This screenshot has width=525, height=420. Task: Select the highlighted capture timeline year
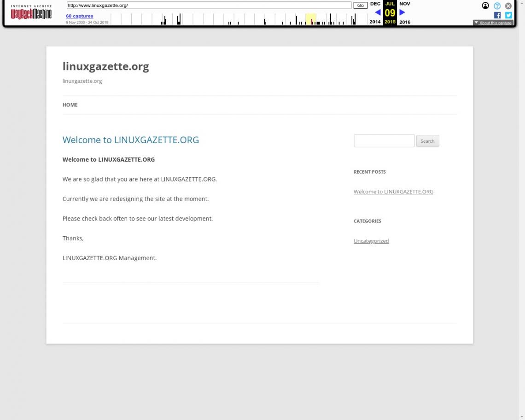[x=311, y=19]
